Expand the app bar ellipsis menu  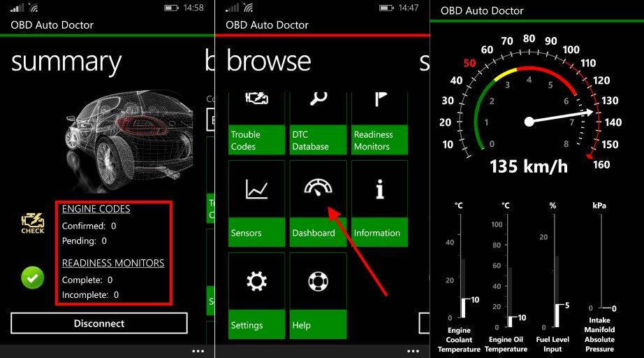click(198, 351)
